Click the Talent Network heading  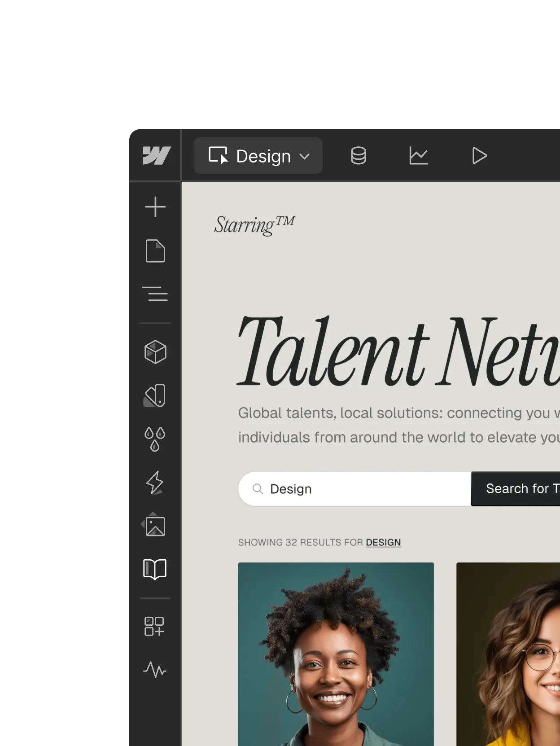398,351
